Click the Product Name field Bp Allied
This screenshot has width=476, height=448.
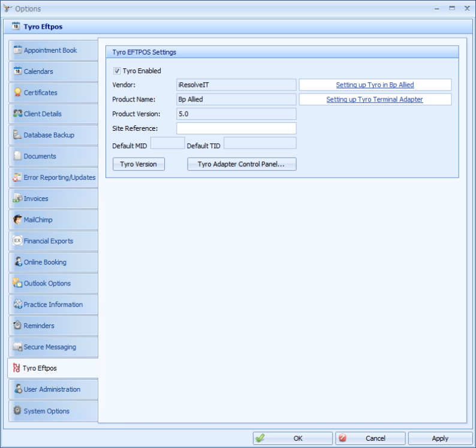(x=236, y=100)
